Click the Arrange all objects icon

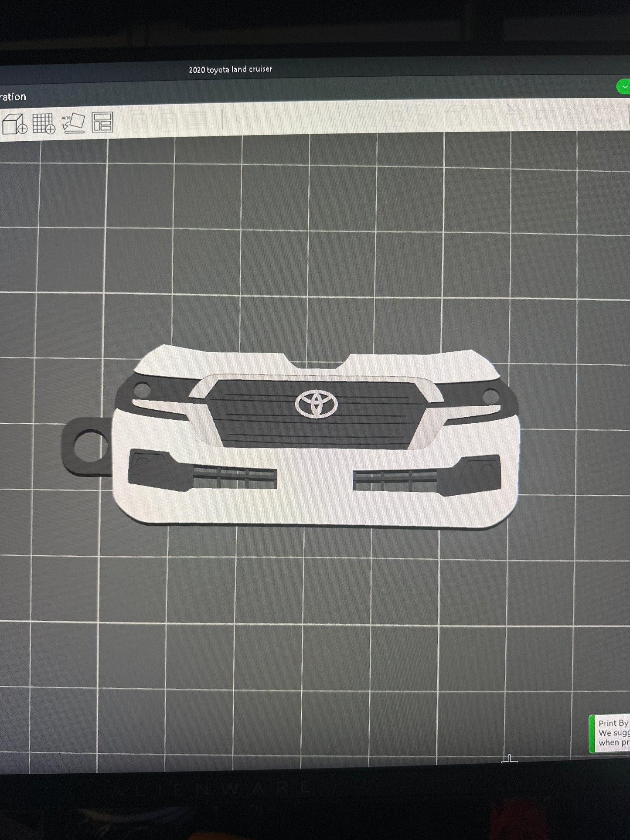[102, 122]
